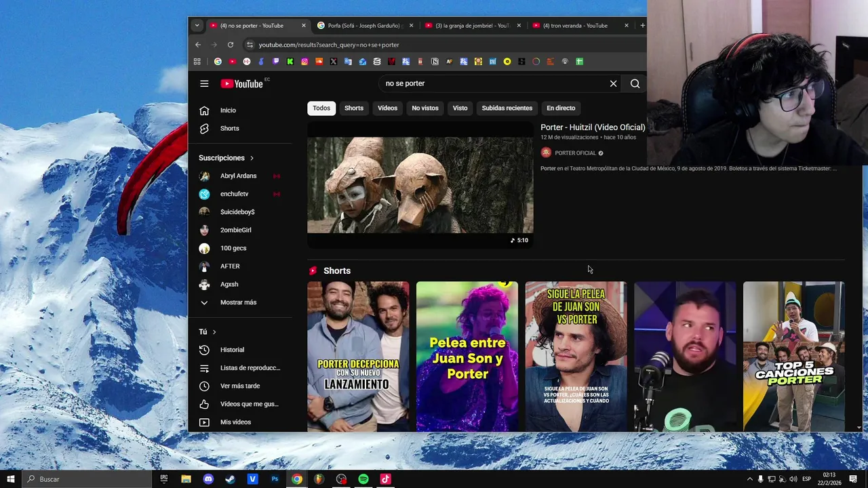Image resolution: width=868 pixels, height=488 pixels.
Task: Go back in Chrome
Action: [198, 45]
